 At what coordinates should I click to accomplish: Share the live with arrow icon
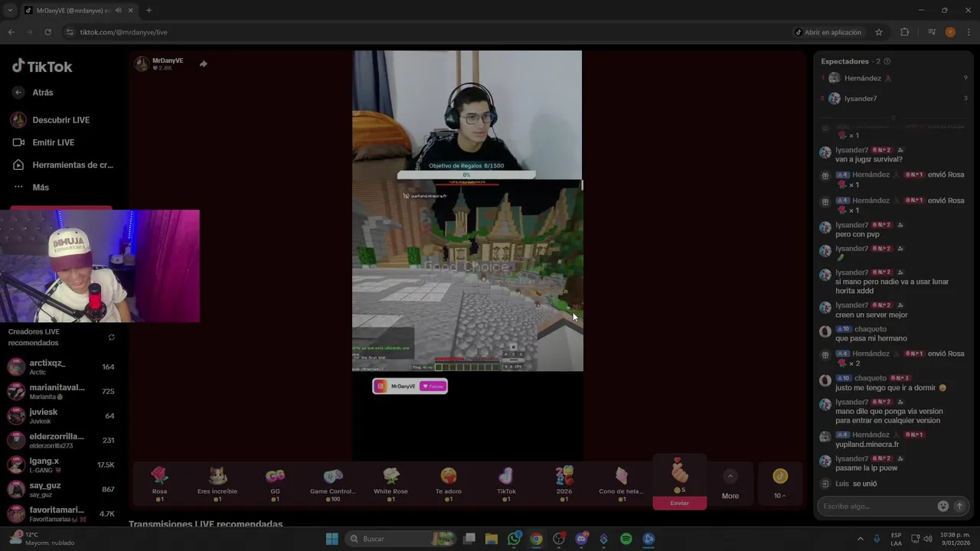(x=203, y=64)
